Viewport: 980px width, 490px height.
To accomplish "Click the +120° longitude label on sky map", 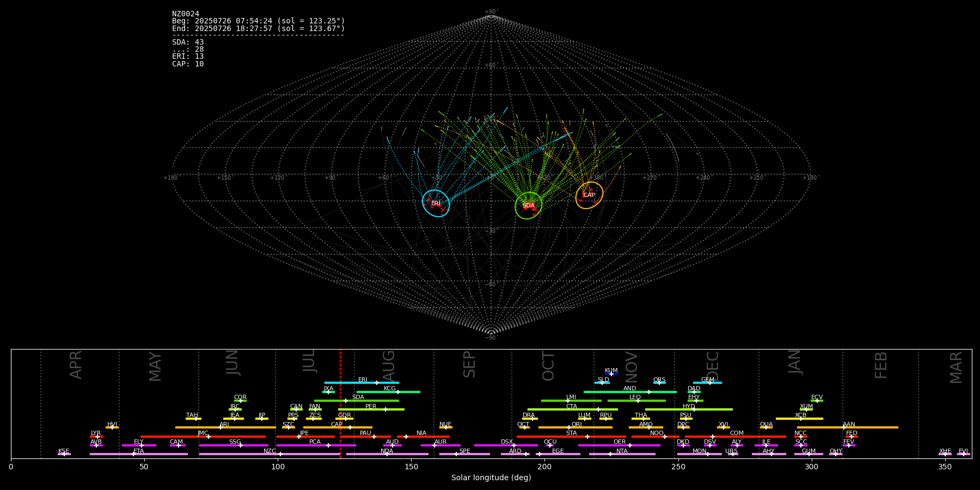I will [x=278, y=177].
